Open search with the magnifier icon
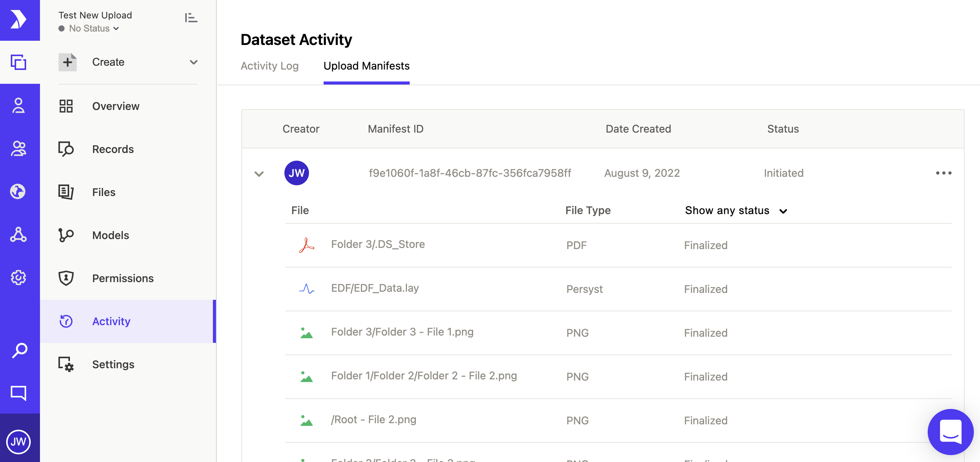The width and height of the screenshot is (980, 462). tap(19, 350)
